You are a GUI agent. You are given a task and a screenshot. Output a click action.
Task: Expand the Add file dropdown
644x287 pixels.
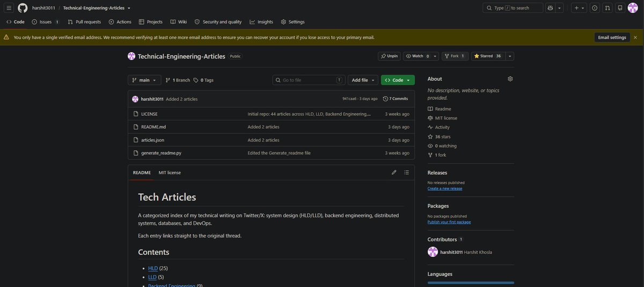[x=363, y=80]
